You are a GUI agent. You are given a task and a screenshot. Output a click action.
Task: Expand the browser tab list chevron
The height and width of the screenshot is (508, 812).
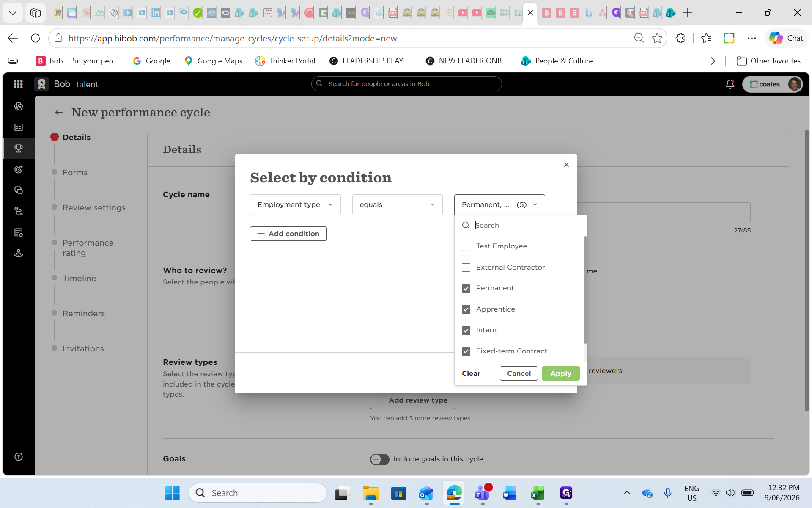[13, 13]
